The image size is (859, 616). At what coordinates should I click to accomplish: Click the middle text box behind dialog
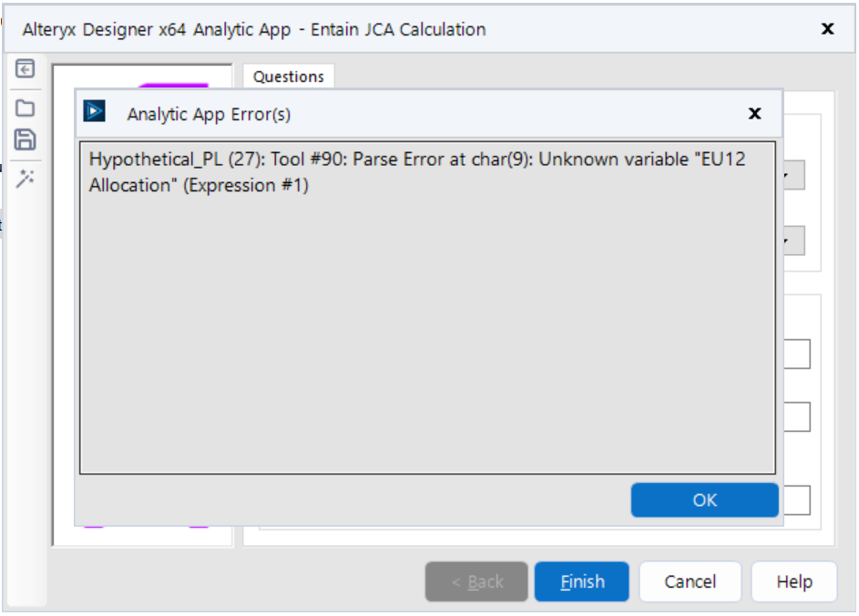[796, 417]
